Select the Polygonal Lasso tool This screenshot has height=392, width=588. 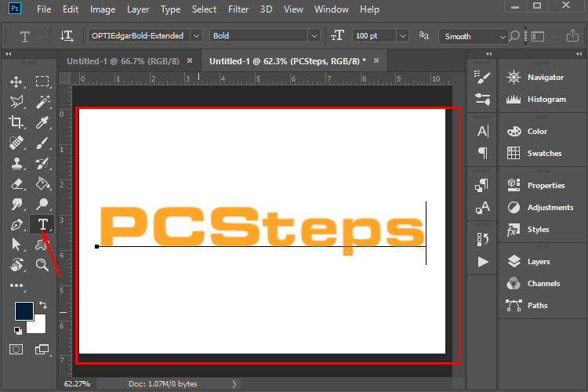(16, 102)
